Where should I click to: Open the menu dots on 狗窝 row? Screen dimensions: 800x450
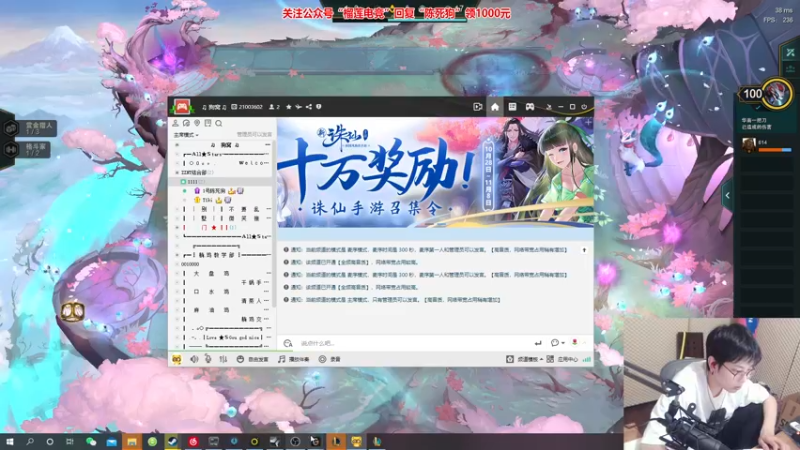pyautogui.click(x=267, y=145)
